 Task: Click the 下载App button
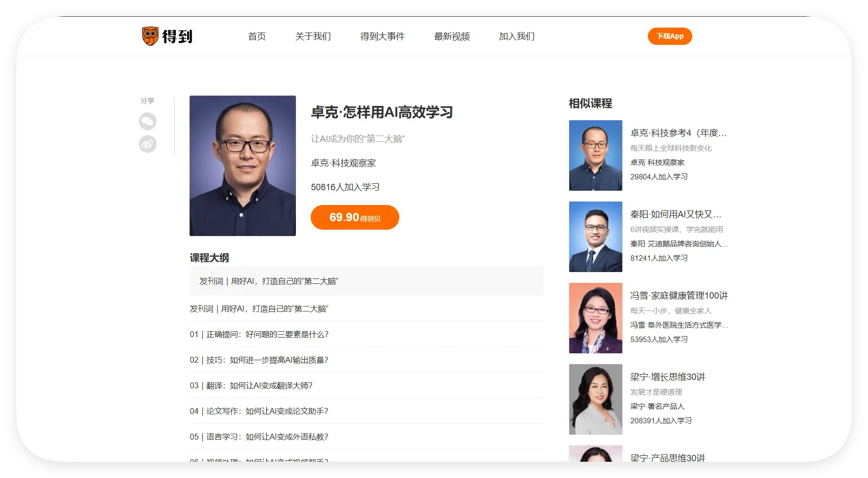(x=670, y=36)
